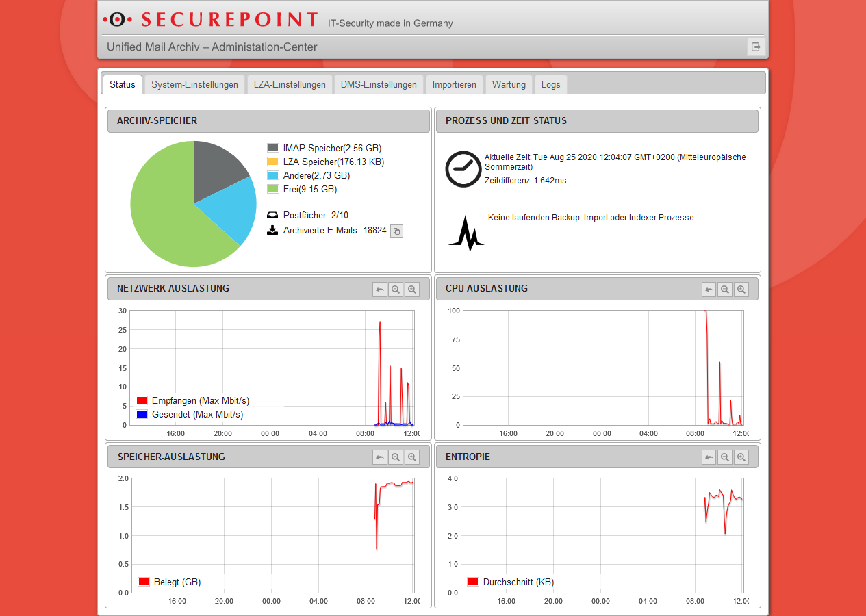Screen dimensions: 866x616
Task: Switch to System-Einstellungen tab
Action: [195, 84]
